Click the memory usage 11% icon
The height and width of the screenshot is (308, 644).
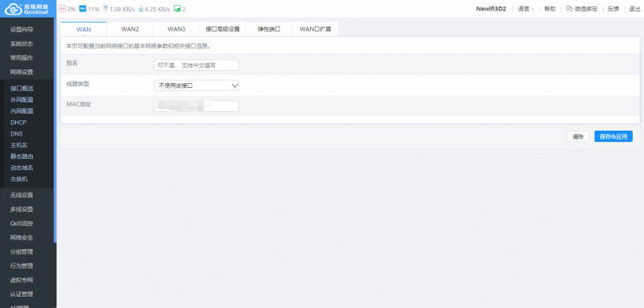[83, 9]
